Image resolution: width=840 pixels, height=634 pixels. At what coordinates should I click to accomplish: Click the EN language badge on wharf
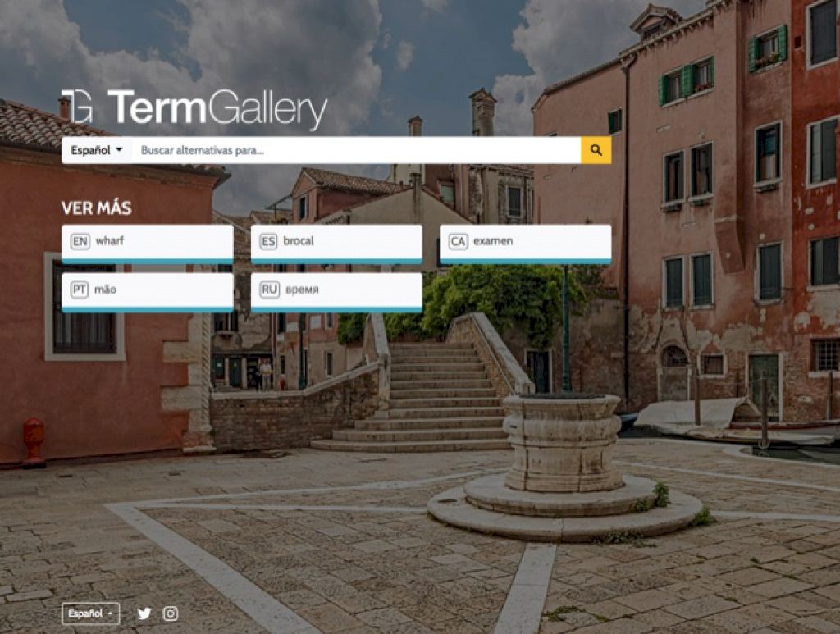tap(80, 241)
